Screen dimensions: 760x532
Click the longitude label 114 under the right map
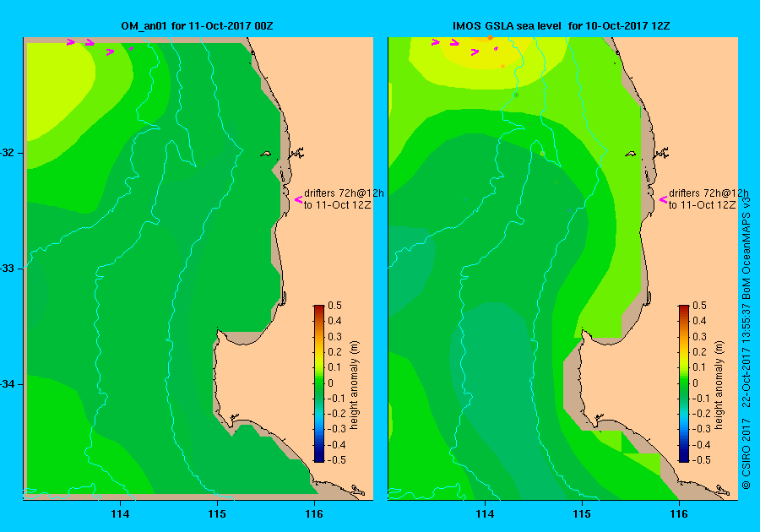485,514
